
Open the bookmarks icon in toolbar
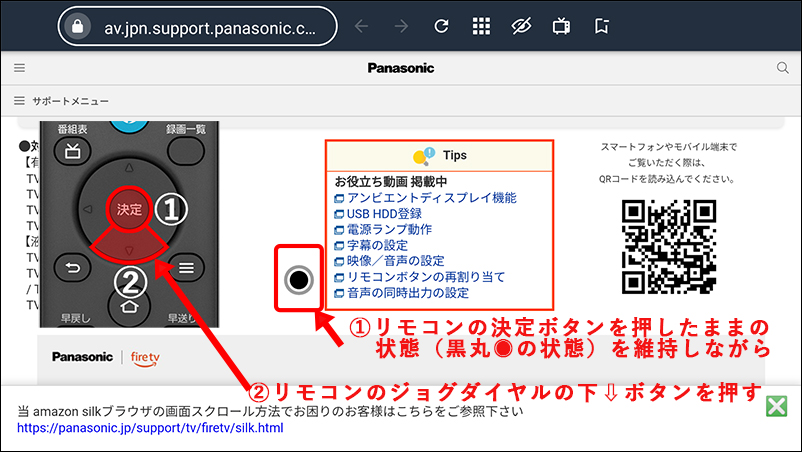(602, 26)
